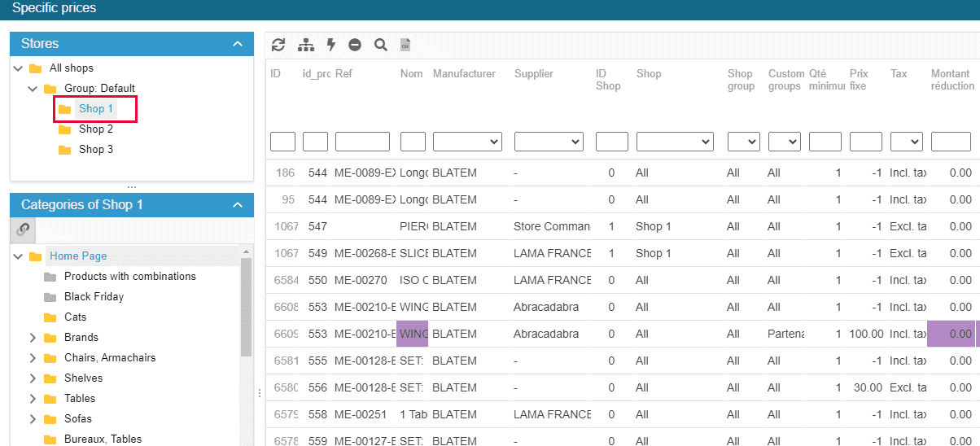Open the Manufacturer filter dropdown
This screenshot has width=980, height=446.
(467, 142)
